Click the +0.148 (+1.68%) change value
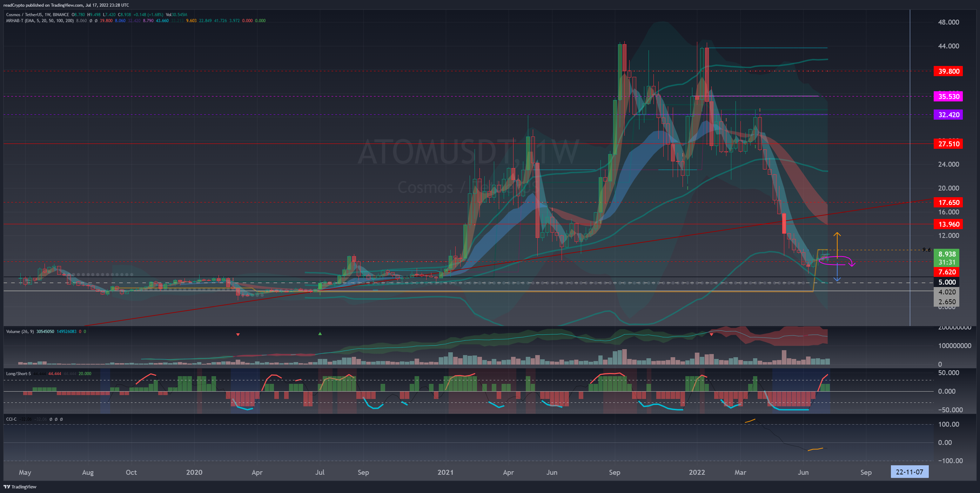980x493 pixels. [148, 14]
